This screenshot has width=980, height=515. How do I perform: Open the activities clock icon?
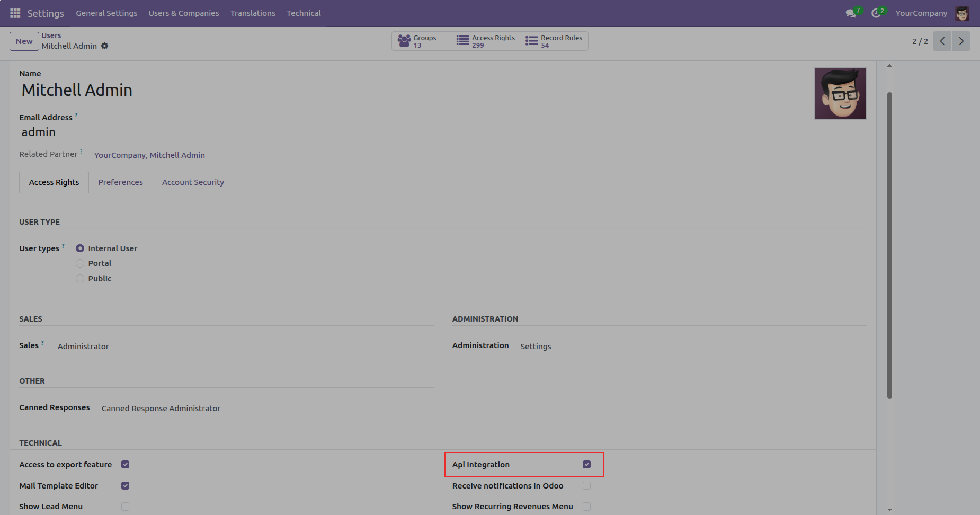pos(876,13)
